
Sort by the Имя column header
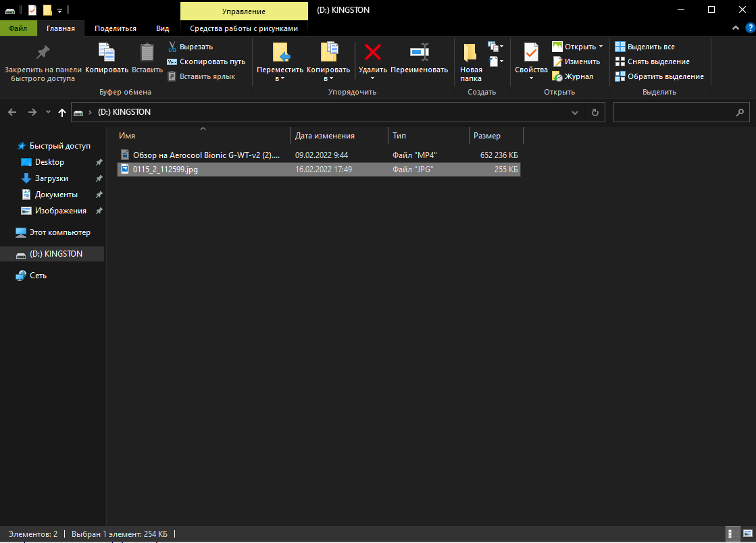(x=203, y=135)
